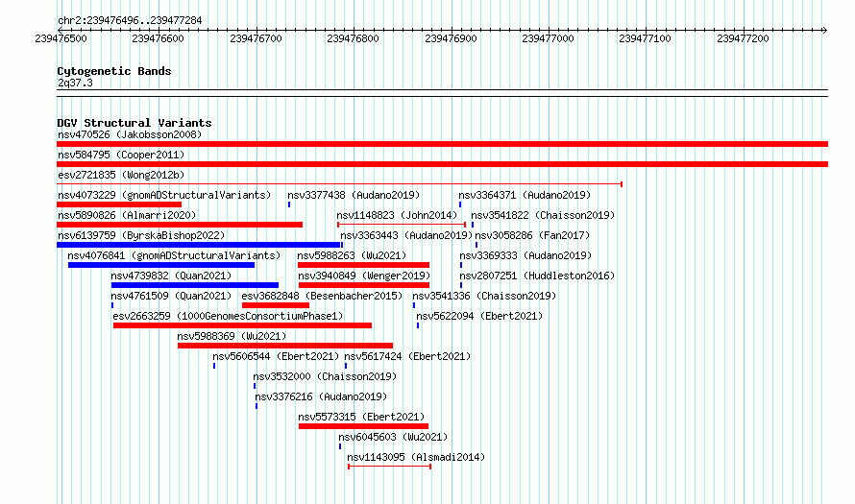Open nsv5622094 (Ebert2021) label
The height and width of the screenshot is (504, 855).
point(479,316)
